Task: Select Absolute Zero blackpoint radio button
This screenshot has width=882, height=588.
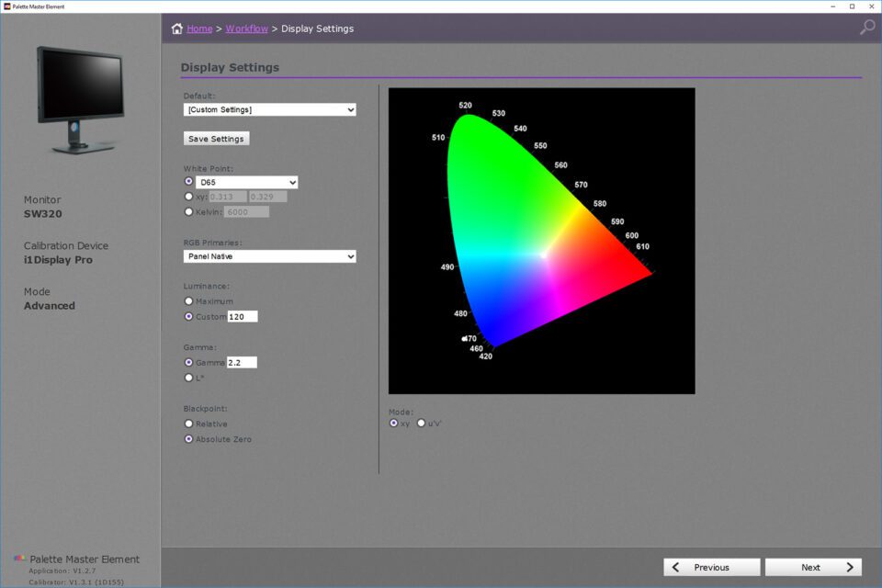Action: coord(188,439)
